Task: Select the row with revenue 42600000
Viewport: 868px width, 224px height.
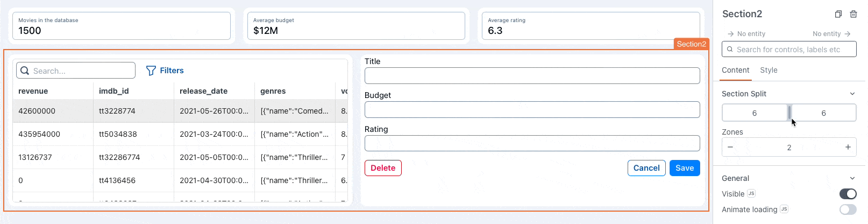Action: pos(180,111)
